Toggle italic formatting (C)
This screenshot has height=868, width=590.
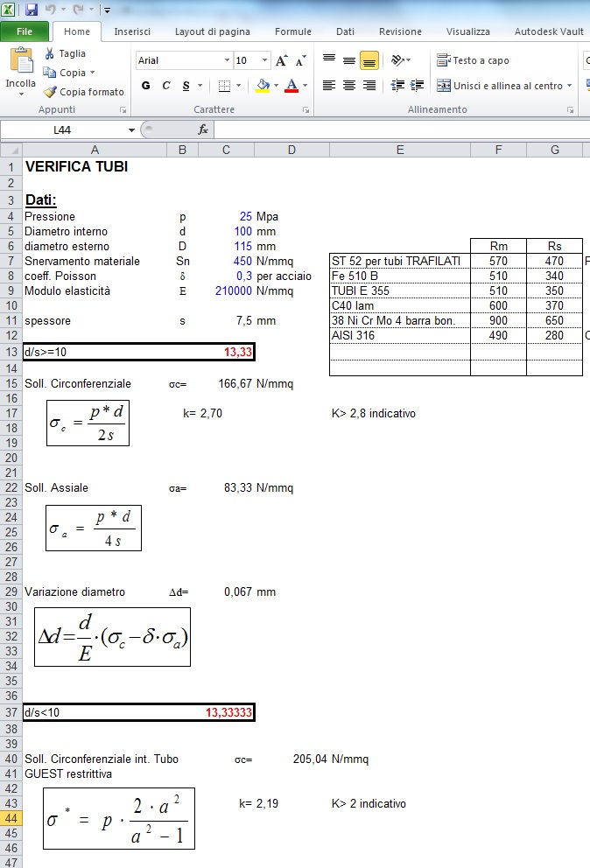click(166, 86)
